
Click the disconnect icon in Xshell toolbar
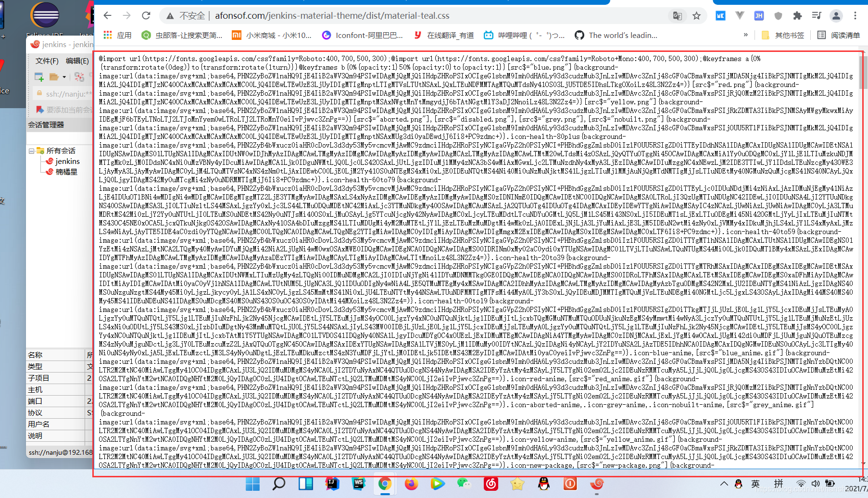coord(79,77)
